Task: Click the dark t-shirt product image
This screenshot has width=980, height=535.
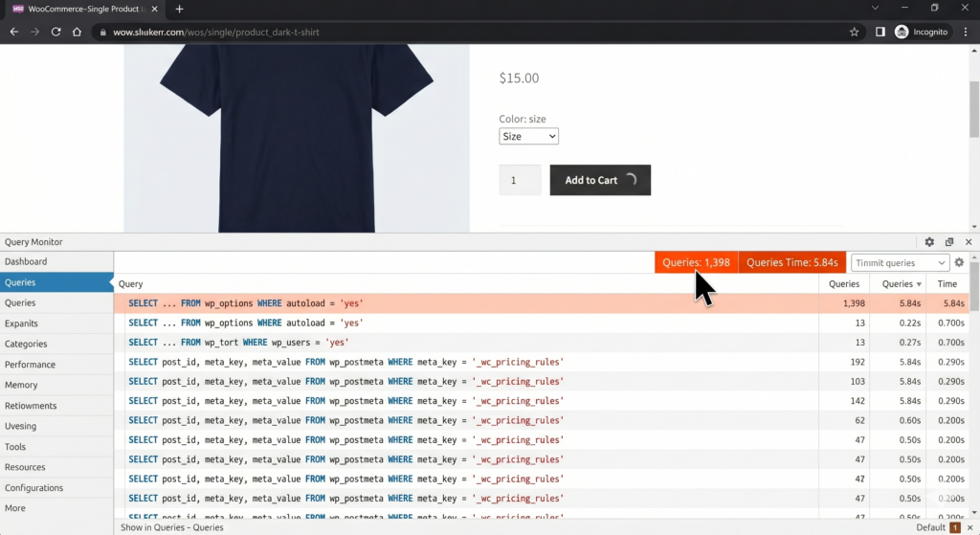Action: [297, 138]
